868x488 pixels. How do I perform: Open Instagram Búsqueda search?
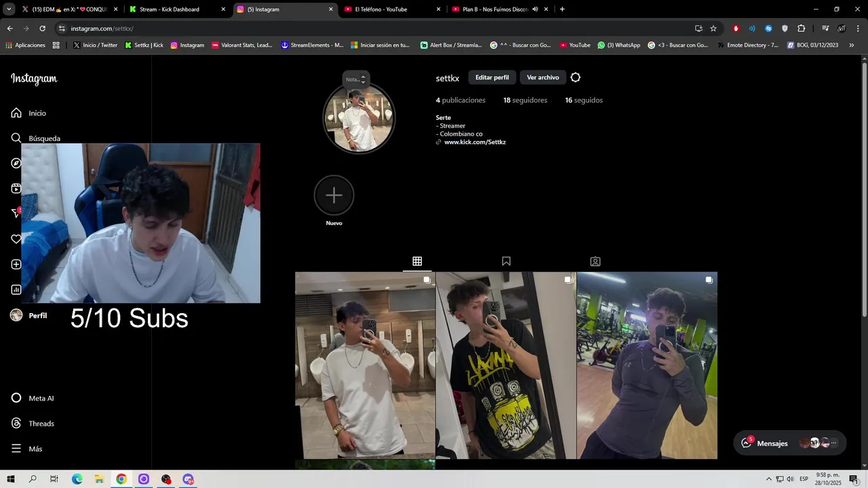click(x=36, y=138)
